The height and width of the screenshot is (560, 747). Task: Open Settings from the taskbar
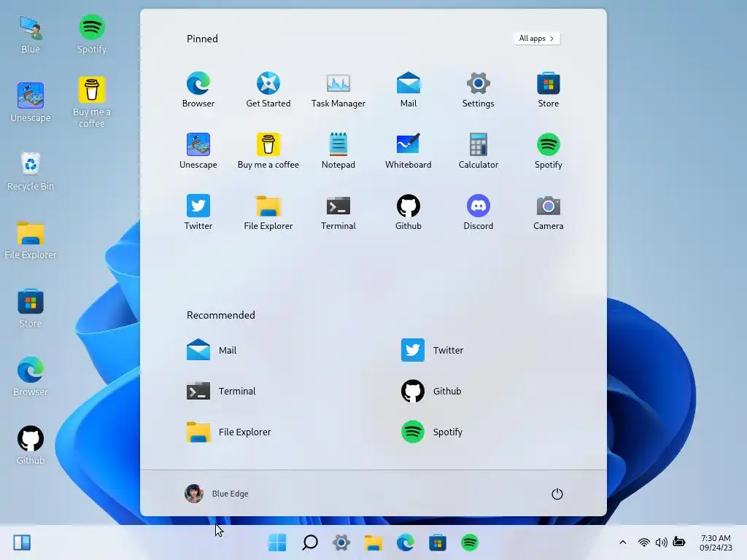pos(341,542)
